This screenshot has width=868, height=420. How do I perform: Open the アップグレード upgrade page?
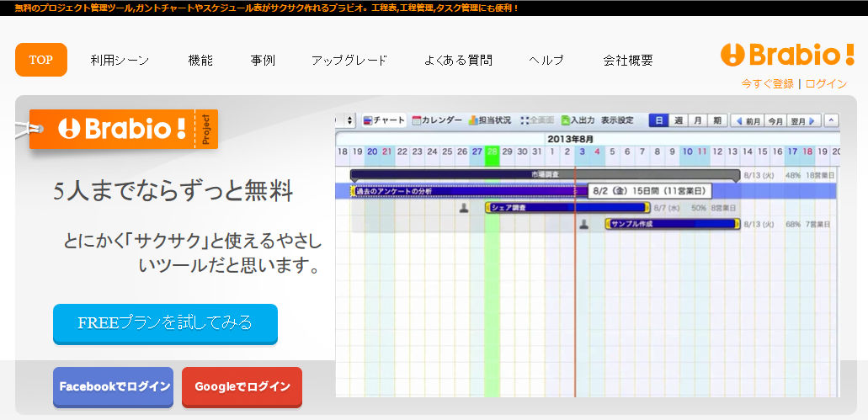pyautogui.click(x=349, y=61)
